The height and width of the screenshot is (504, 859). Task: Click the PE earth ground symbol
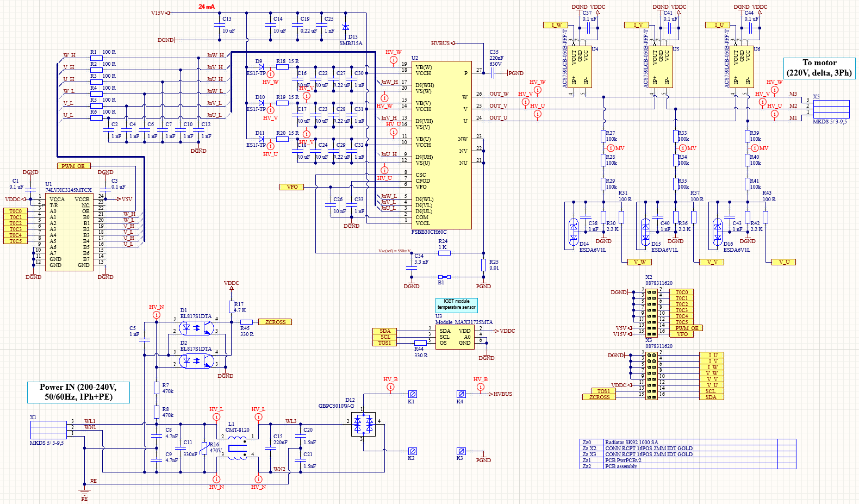[x=84, y=490]
